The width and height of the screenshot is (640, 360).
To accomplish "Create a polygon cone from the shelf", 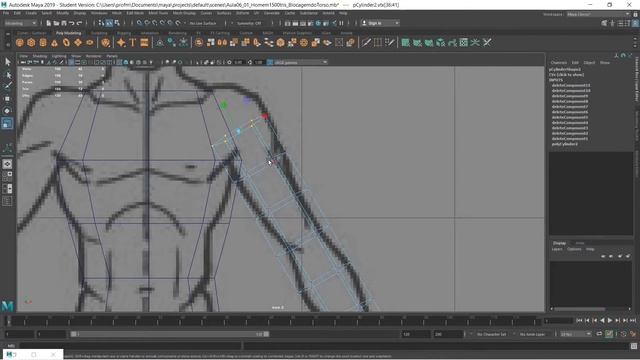I will click(54, 42).
